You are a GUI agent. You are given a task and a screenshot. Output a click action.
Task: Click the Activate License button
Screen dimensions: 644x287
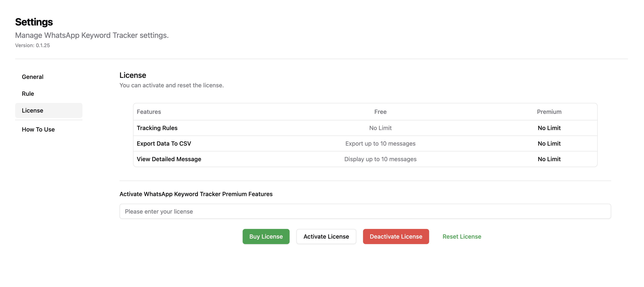click(x=326, y=236)
